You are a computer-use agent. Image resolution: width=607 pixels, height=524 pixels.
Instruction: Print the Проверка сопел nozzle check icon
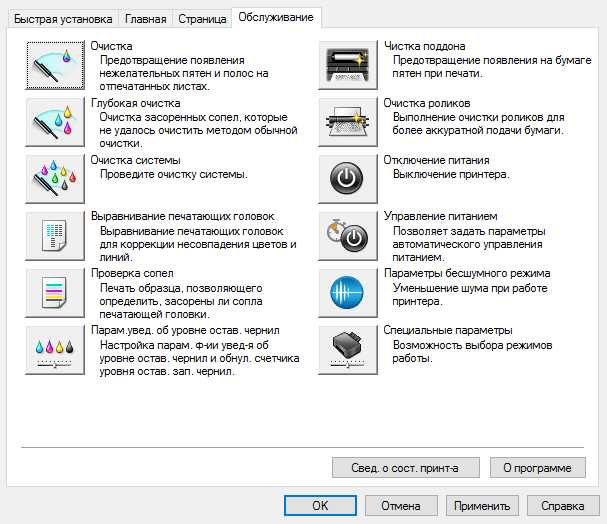(x=55, y=293)
